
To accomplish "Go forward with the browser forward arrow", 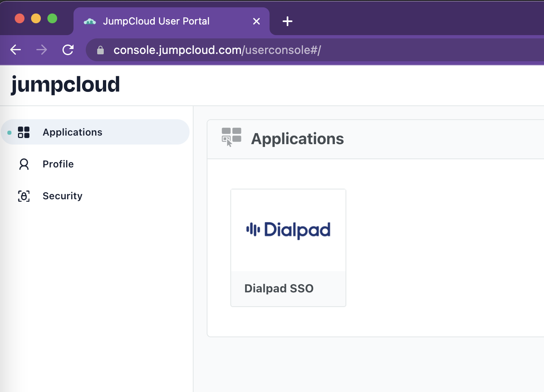I will coord(42,50).
